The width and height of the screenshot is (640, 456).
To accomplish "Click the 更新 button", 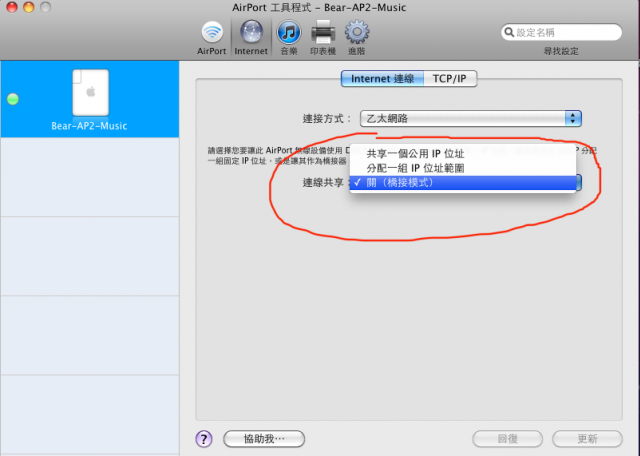I will (587, 439).
